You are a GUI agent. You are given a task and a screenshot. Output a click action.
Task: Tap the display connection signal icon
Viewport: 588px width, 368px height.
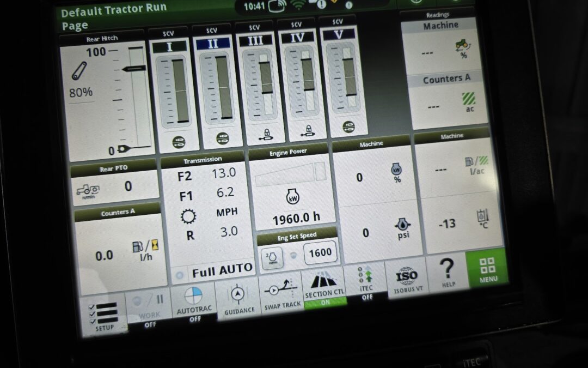tap(278, 5)
